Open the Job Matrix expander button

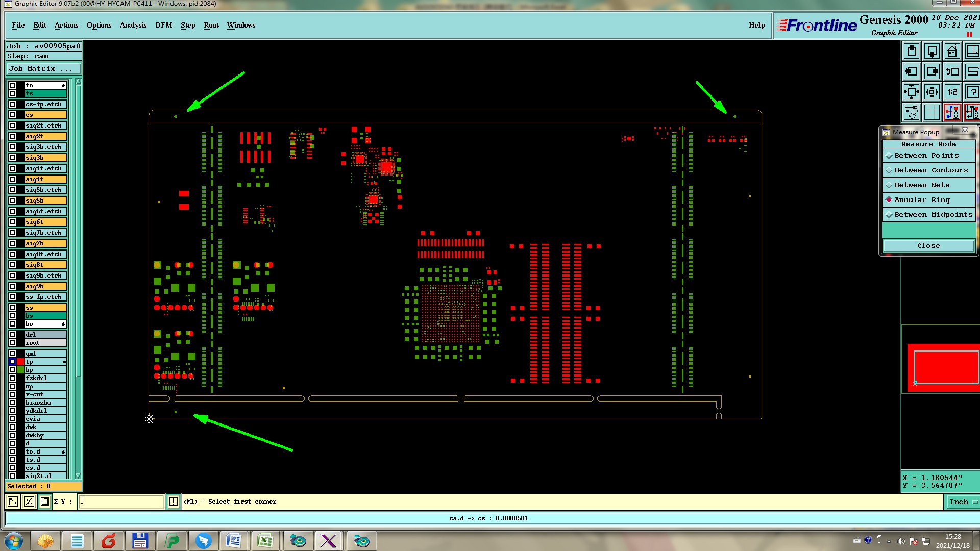[x=43, y=69]
